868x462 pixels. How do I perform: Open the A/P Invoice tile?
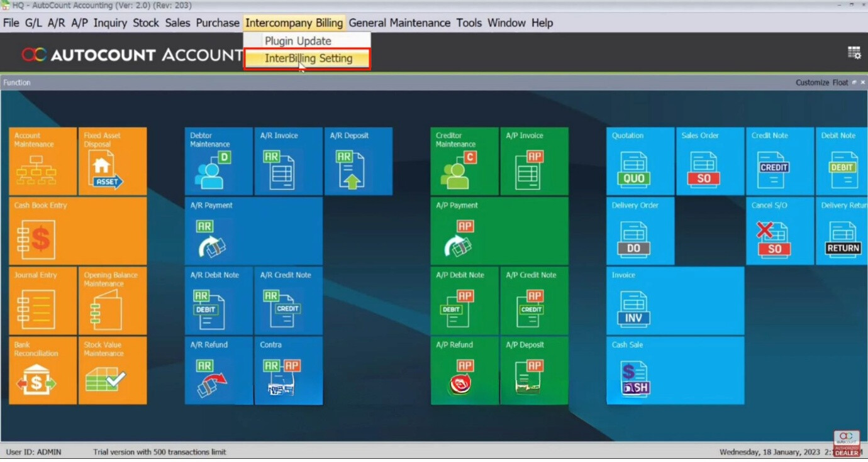tap(534, 162)
